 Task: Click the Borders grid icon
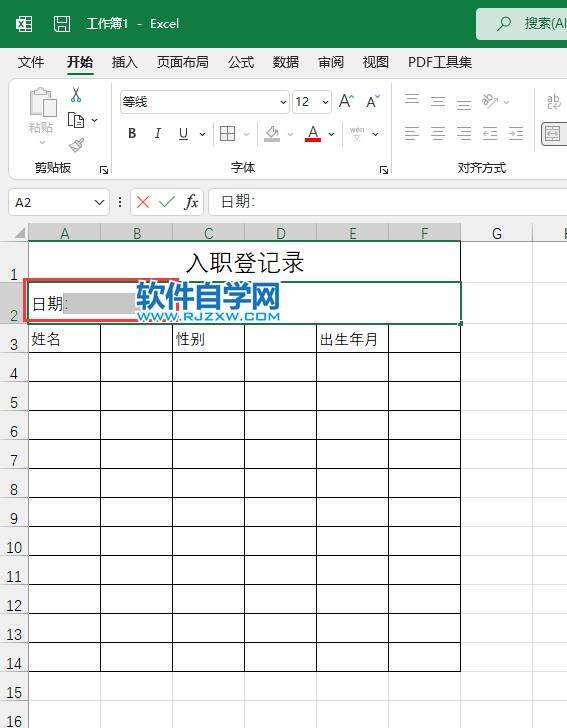[228, 134]
